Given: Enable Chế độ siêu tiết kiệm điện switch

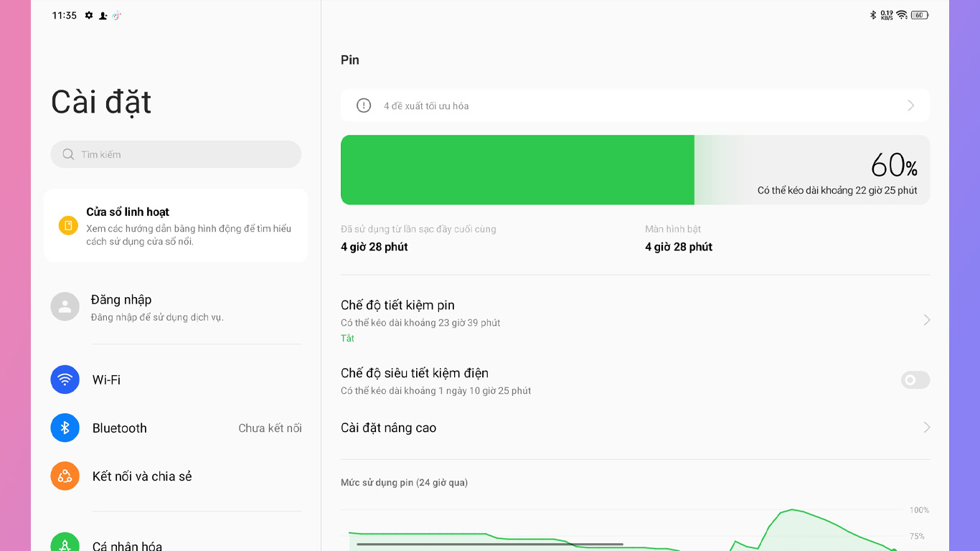Looking at the screenshot, I should point(915,380).
